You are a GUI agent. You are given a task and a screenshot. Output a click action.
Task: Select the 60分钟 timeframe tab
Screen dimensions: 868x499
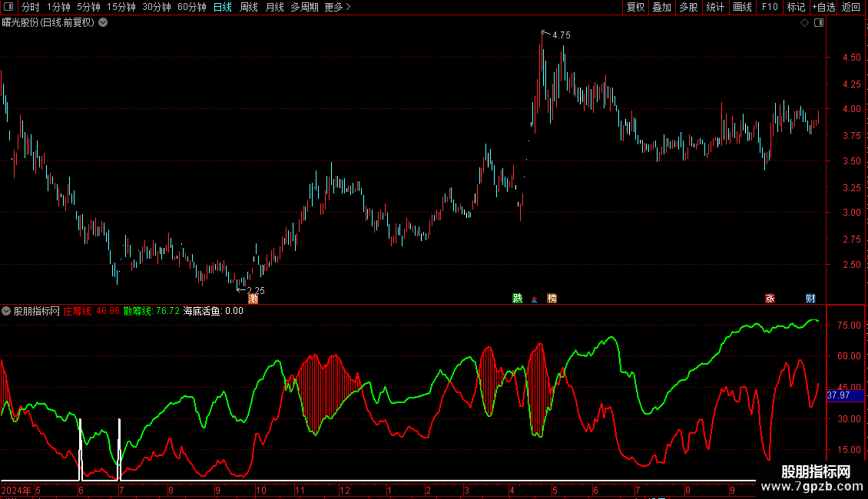coord(191,7)
